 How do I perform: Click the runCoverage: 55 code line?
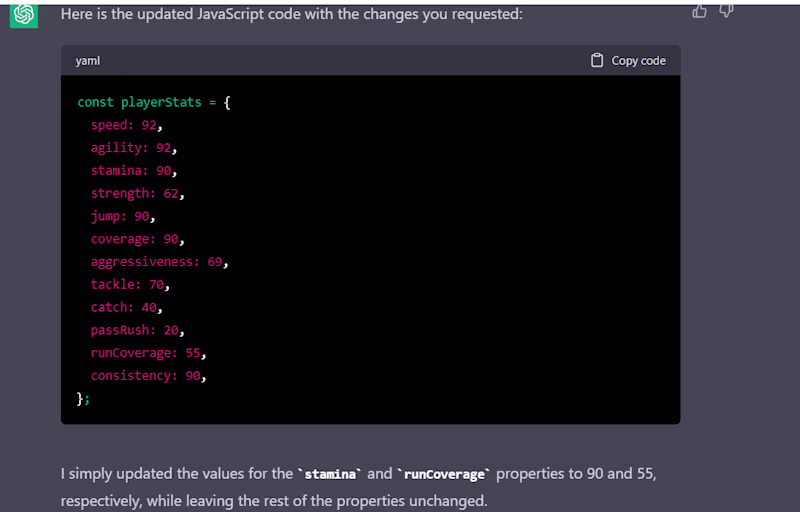(x=148, y=353)
